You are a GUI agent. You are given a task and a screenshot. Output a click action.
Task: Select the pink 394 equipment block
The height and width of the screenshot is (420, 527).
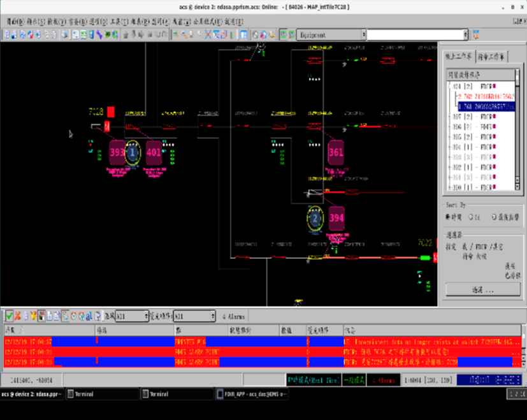point(336,219)
